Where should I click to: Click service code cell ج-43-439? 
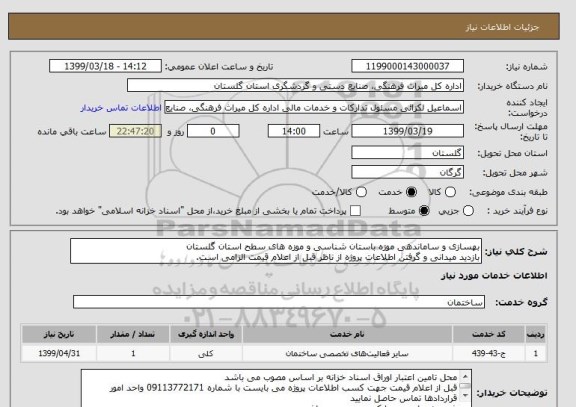click(489, 353)
